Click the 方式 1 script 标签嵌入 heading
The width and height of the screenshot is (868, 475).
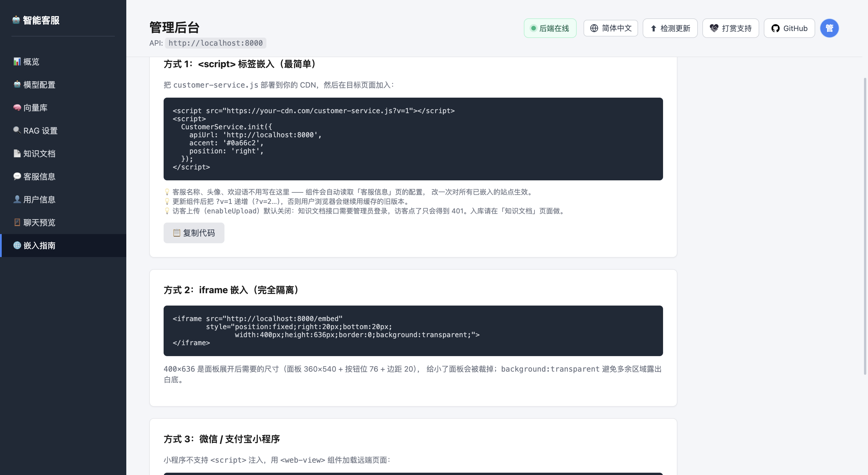[240, 64]
